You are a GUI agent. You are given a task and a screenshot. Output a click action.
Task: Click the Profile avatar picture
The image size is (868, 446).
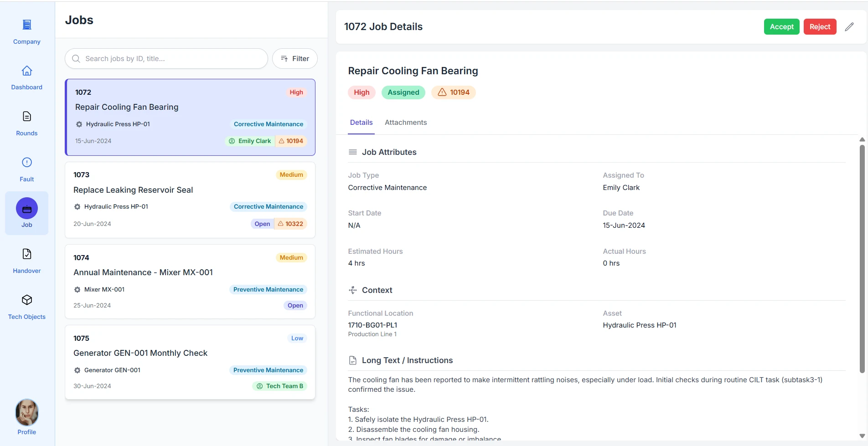click(27, 412)
